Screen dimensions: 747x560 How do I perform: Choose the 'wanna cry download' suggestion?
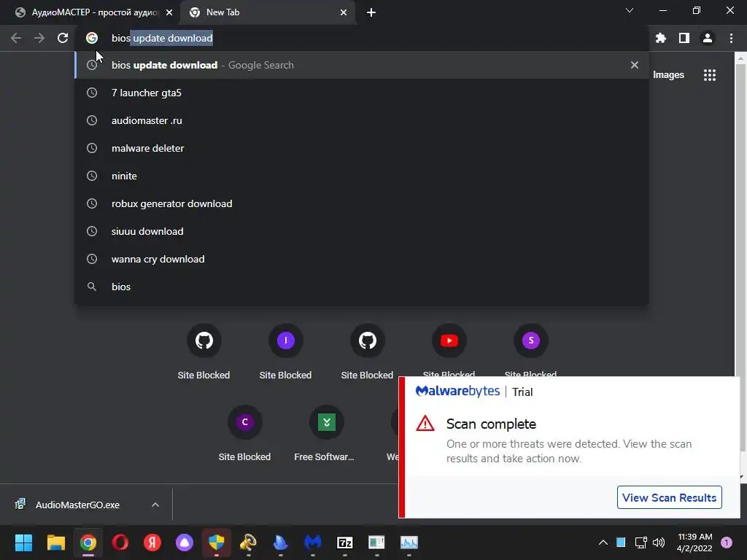(362, 259)
